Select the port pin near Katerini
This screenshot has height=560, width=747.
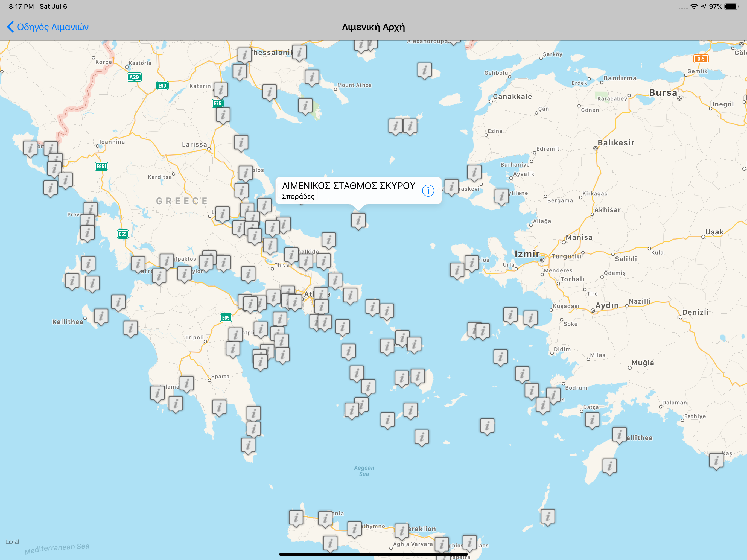coord(221,91)
